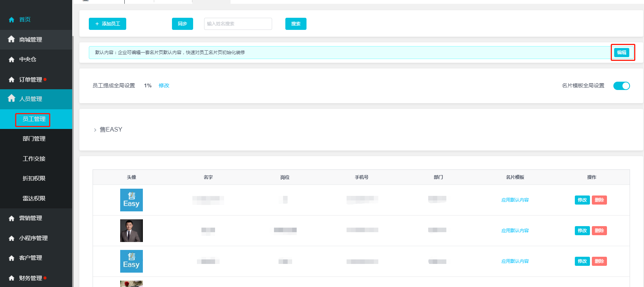Click the house icon beside 人员管理
Viewport: 644px width, 287px height.
pyautogui.click(x=11, y=98)
